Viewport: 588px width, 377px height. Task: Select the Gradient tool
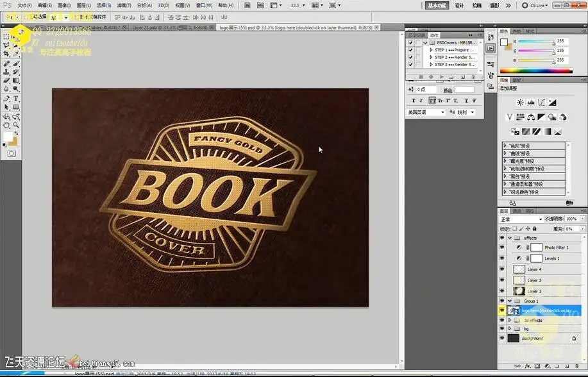click(16, 80)
